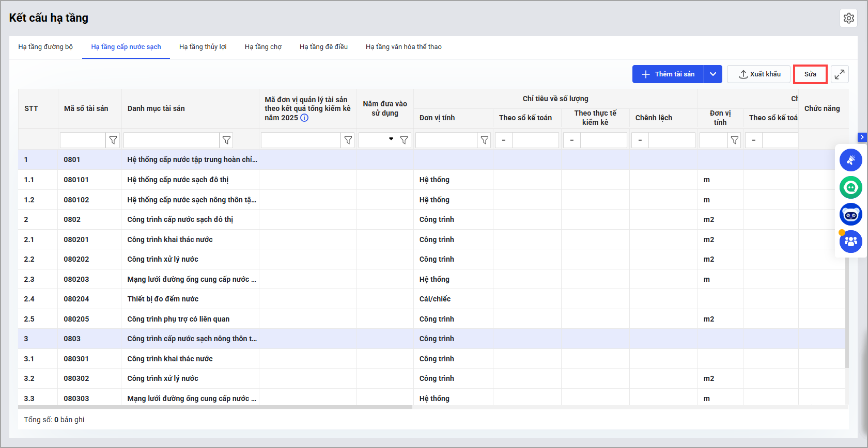Expand the Thêm tài sản dropdown arrow
The image size is (868, 448).
713,74
